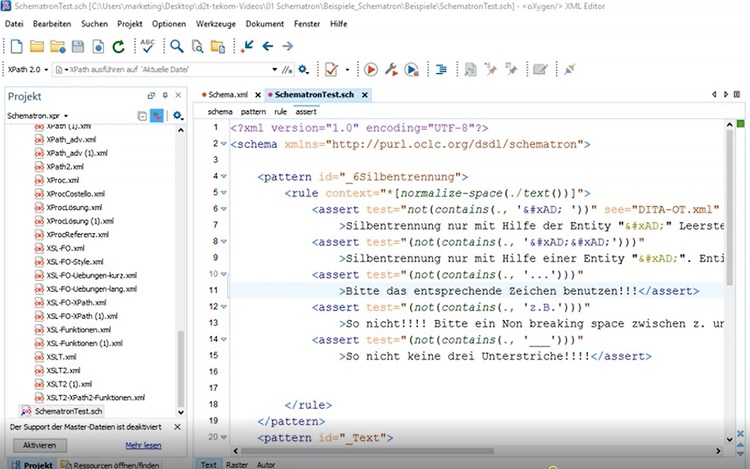Create a new document with New icon

pyautogui.click(x=16, y=46)
